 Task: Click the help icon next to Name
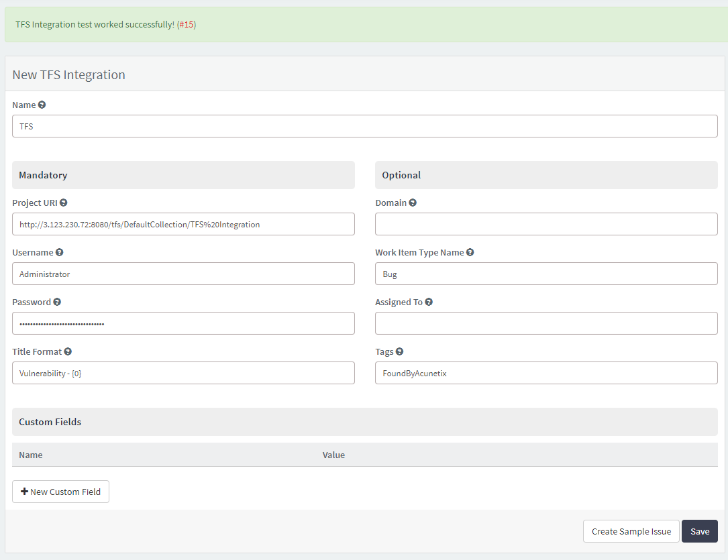click(42, 105)
